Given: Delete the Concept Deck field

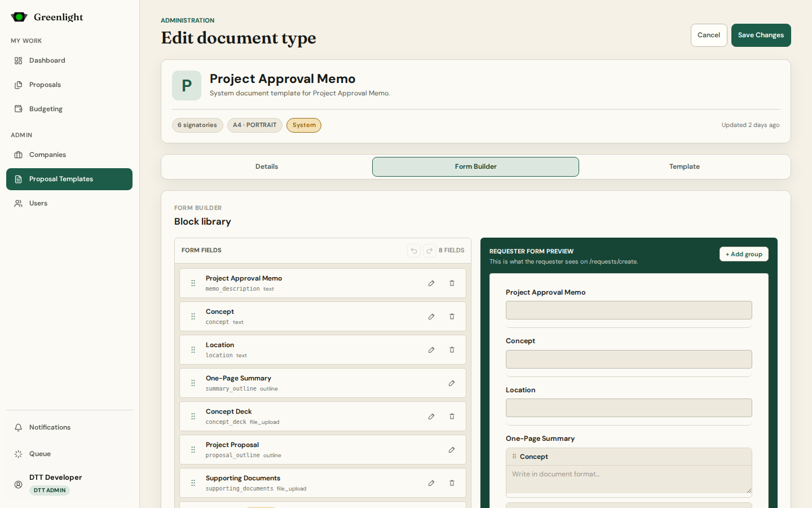Looking at the screenshot, I should (x=452, y=417).
